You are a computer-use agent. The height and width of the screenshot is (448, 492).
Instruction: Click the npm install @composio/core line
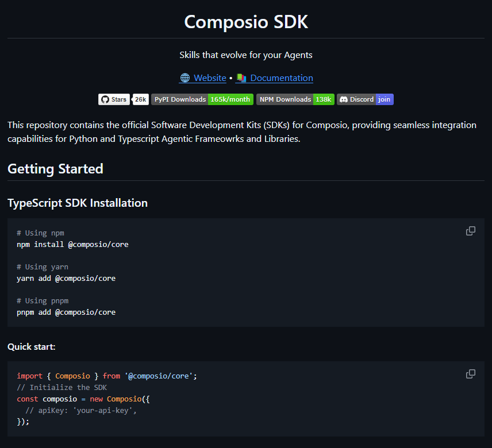tap(72, 244)
